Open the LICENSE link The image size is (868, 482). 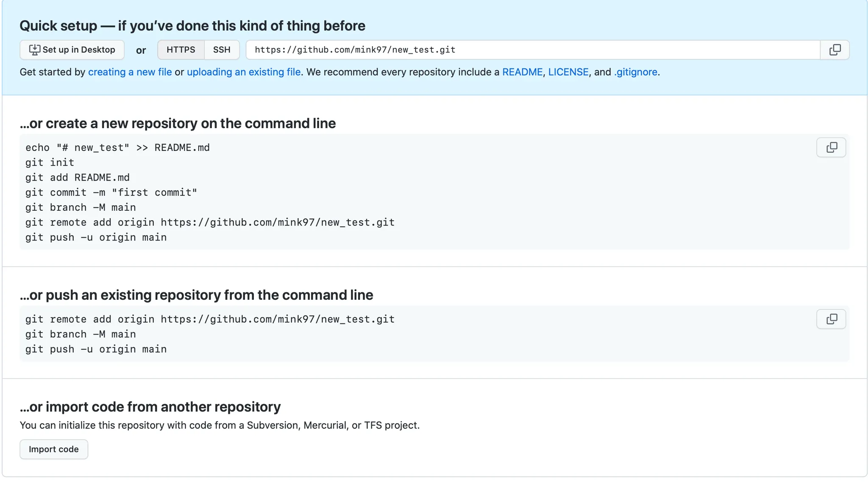pos(568,72)
